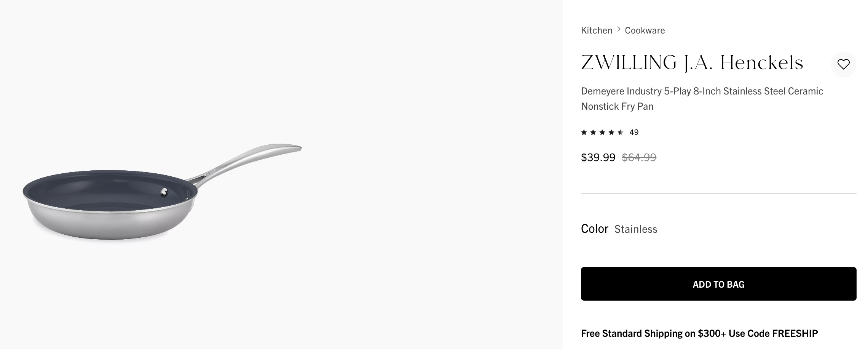Viewport: 868px width, 349px height.
Task: Select the half-filled fifth rating star
Action: [621, 132]
